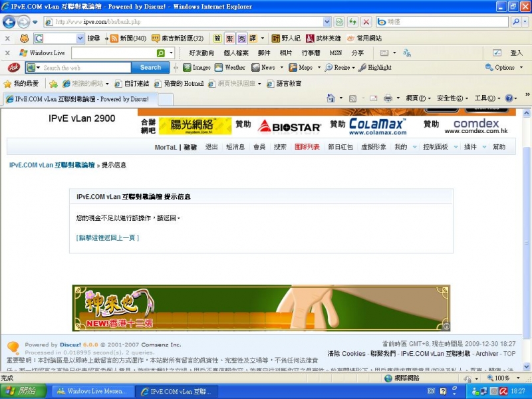Open a new blank browser tab
This screenshot has width=532, height=399.
point(166,99)
